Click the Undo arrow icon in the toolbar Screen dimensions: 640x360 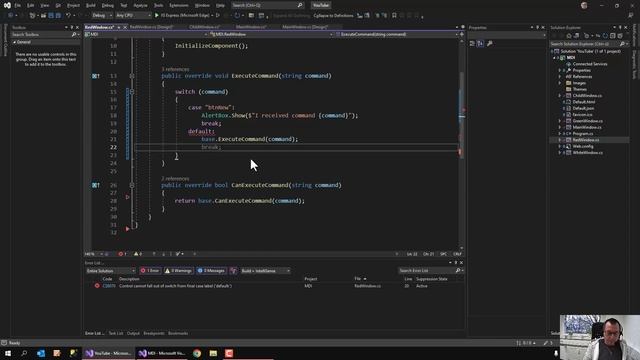tap(68, 16)
